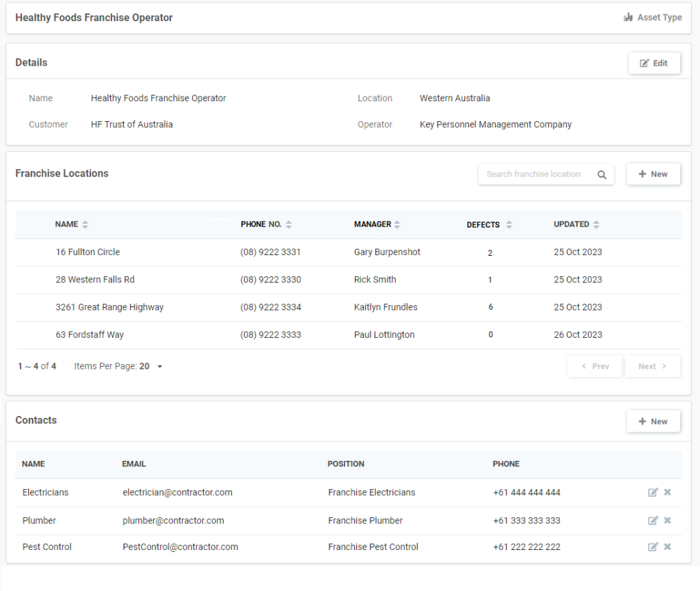Add New franchise location
Viewport: 700px width, 591px height.
[x=653, y=174]
